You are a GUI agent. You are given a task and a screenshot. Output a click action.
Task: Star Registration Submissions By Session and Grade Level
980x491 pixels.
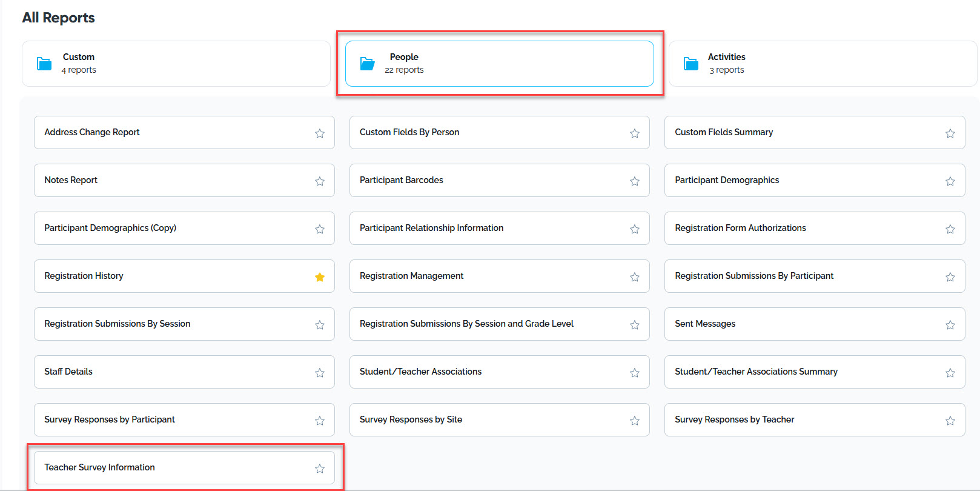635,325
